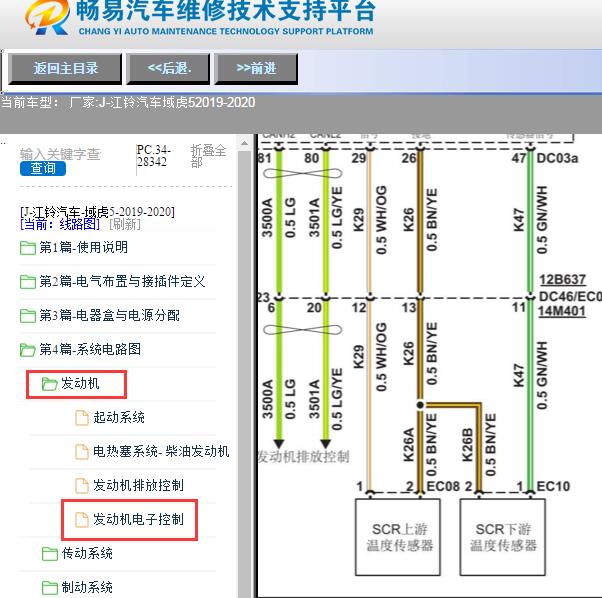Expand 第1篇-使用说明 tree item
The image size is (602, 598).
83,247
